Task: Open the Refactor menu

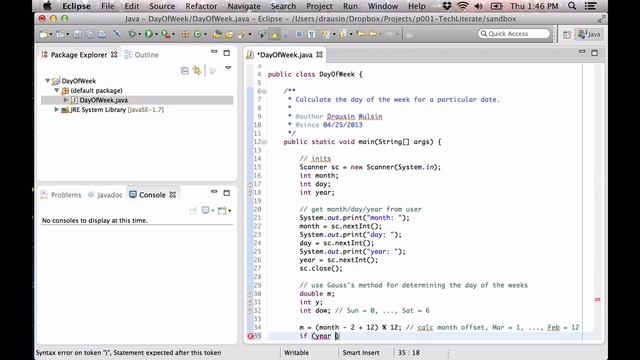Action: [x=201, y=6]
